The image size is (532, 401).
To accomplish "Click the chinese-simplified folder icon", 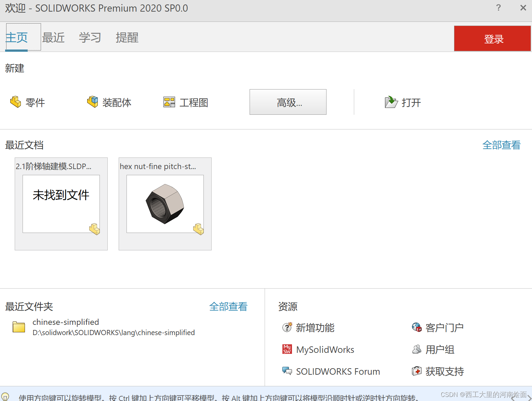I will 19,327.
